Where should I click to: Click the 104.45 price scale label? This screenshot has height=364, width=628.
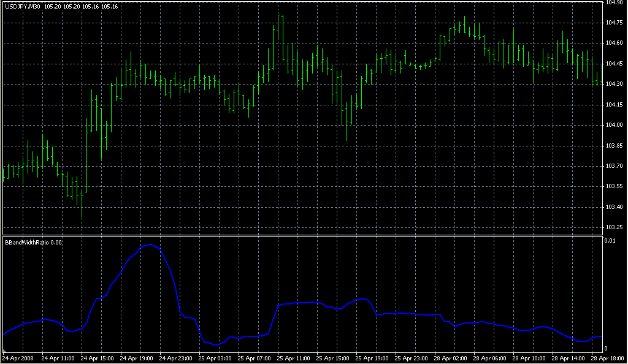click(x=614, y=64)
